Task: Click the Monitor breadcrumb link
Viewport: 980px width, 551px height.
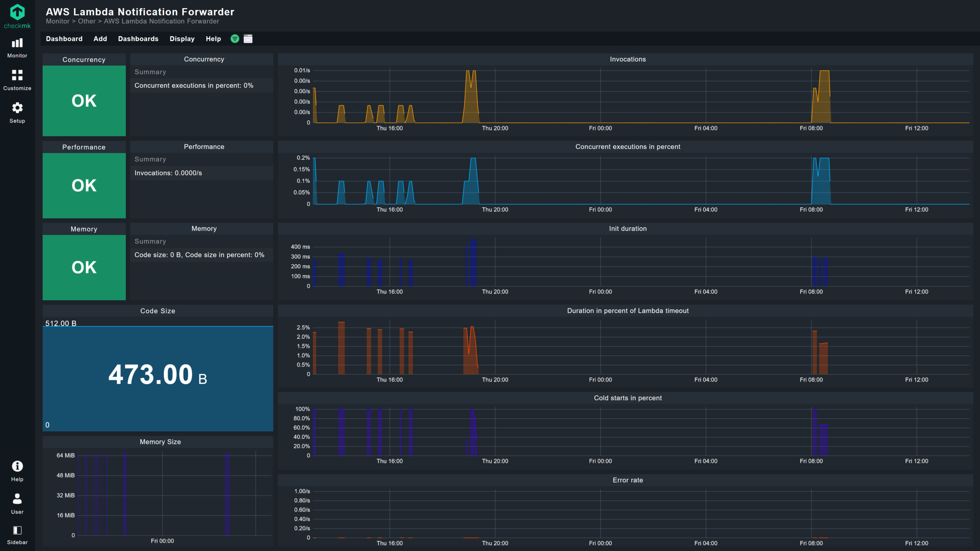Action: pos(58,21)
